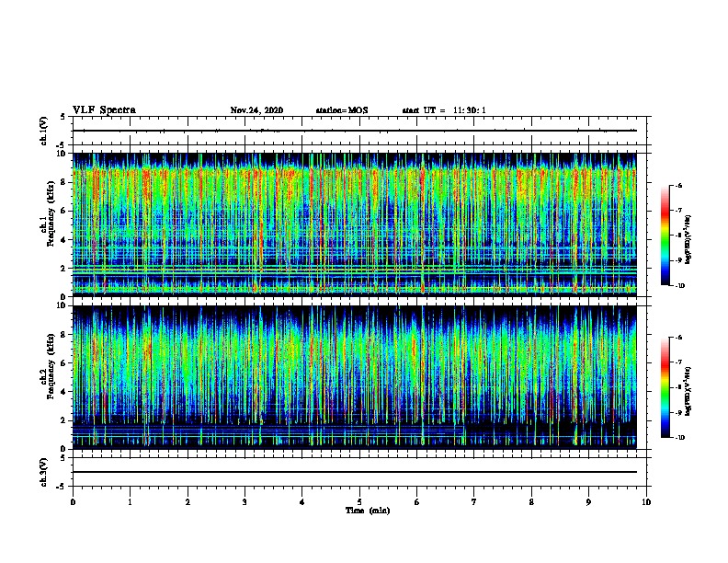Click the ch.2 frequency tick "2"
The width and height of the screenshot is (728, 563).
(x=63, y=420)
